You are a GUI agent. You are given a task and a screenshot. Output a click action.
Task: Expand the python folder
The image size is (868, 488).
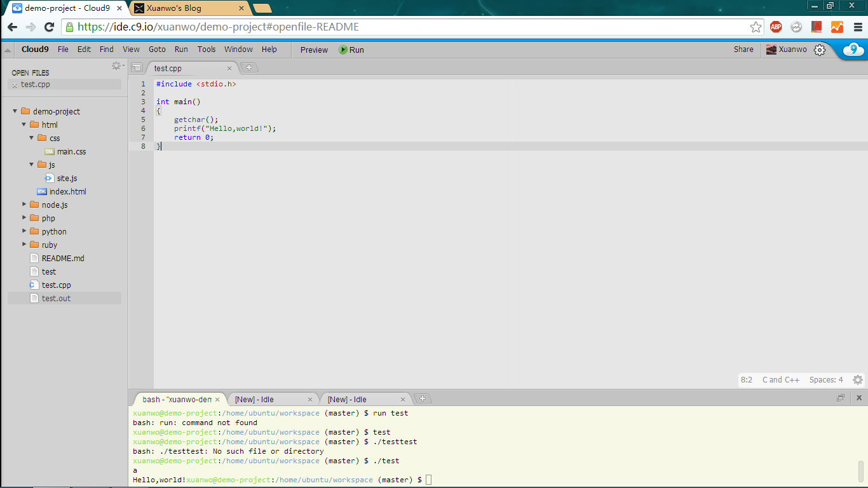[x=25, y=231]
